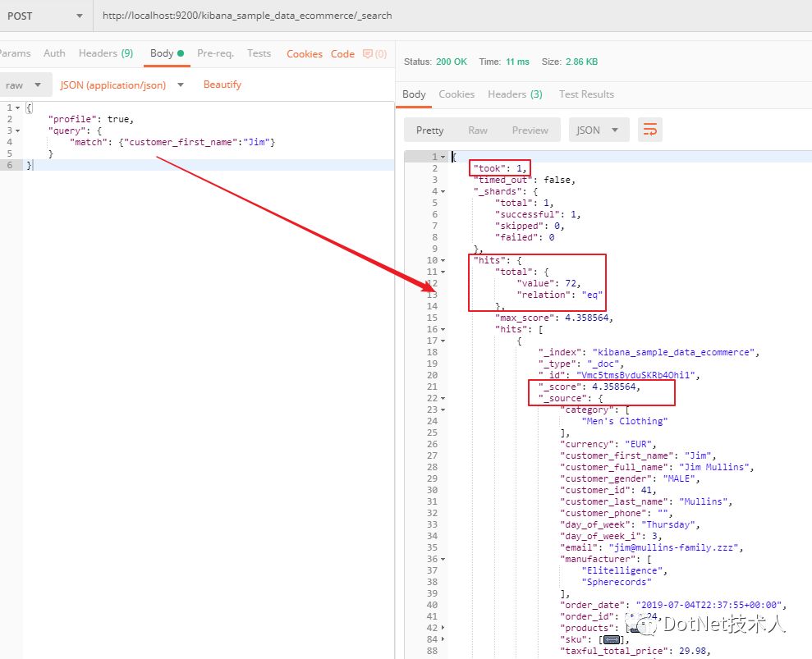Click the 200 OK status value

pyautogui.click(x=451, y=62)
